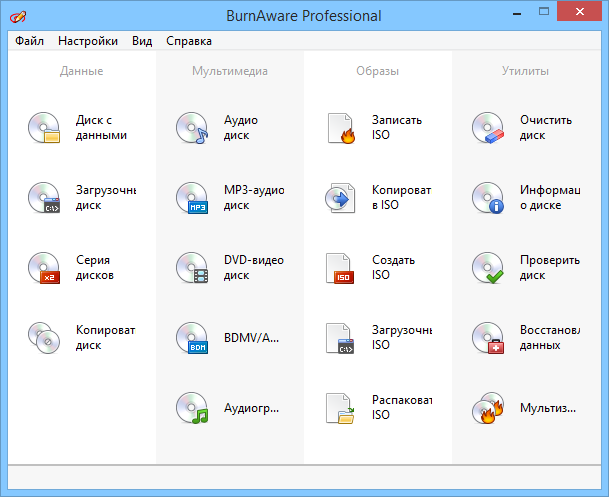
Task: Select the Распаковать ISO icon
Action: (x=341, y=408)
